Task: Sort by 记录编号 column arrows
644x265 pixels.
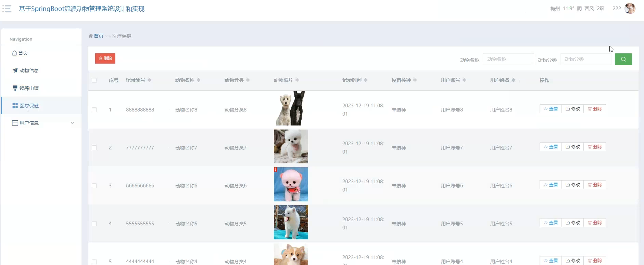Action: (149, 80)
